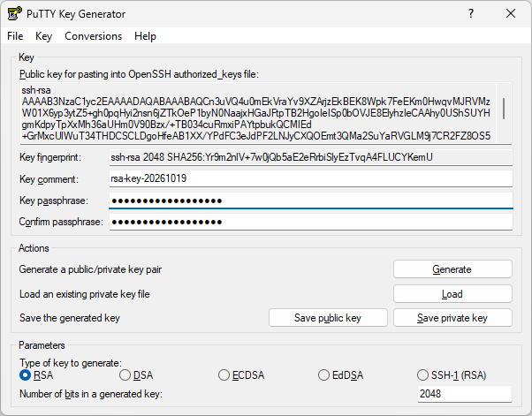
Task: Click 'Generate a public/private key pair' text
Action: pyautogui.click(x=91, y=269)
